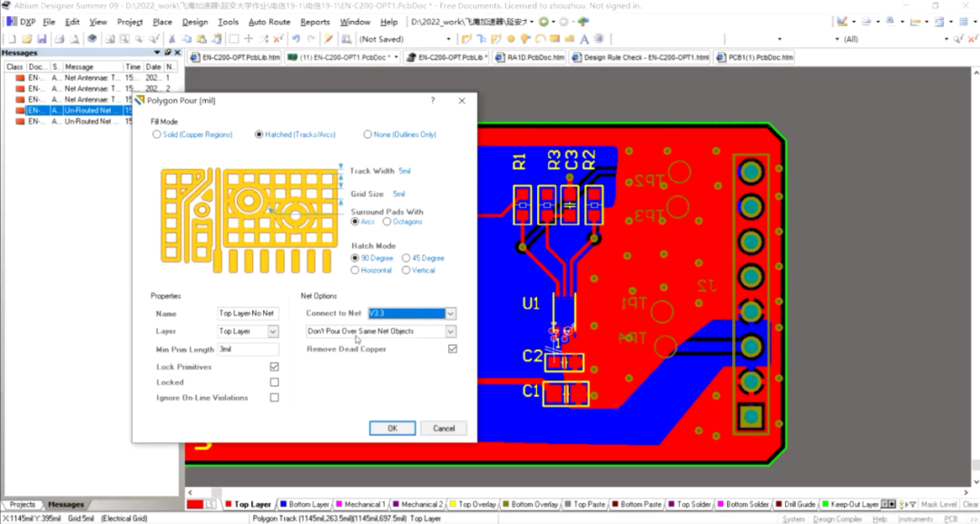Open the Don't Pour Over Same Net Objects dropdown
The image size is (980, 524).
(451, 331)
